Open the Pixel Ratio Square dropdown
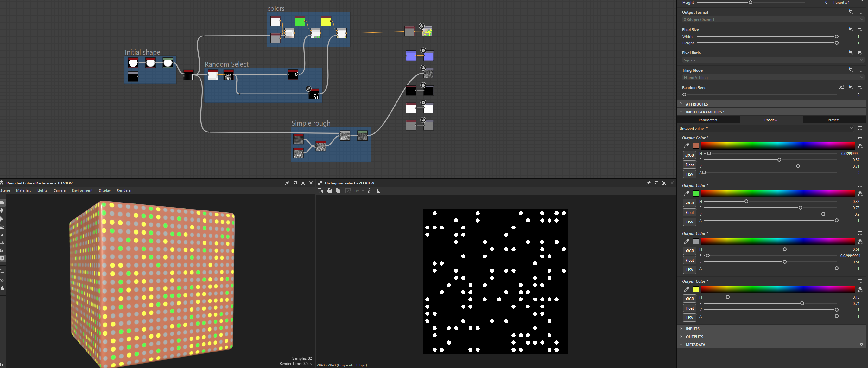 point(773,60)
